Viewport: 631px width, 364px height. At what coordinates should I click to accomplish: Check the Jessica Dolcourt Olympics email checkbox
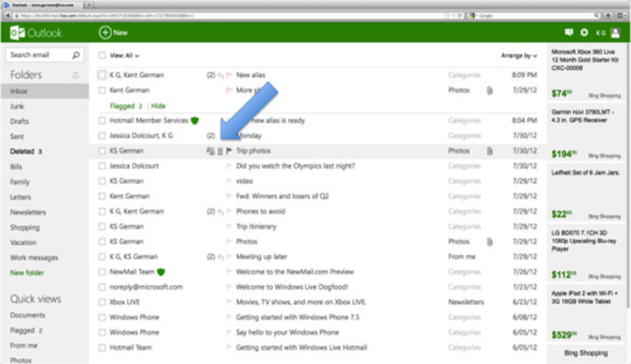(102, 166)
